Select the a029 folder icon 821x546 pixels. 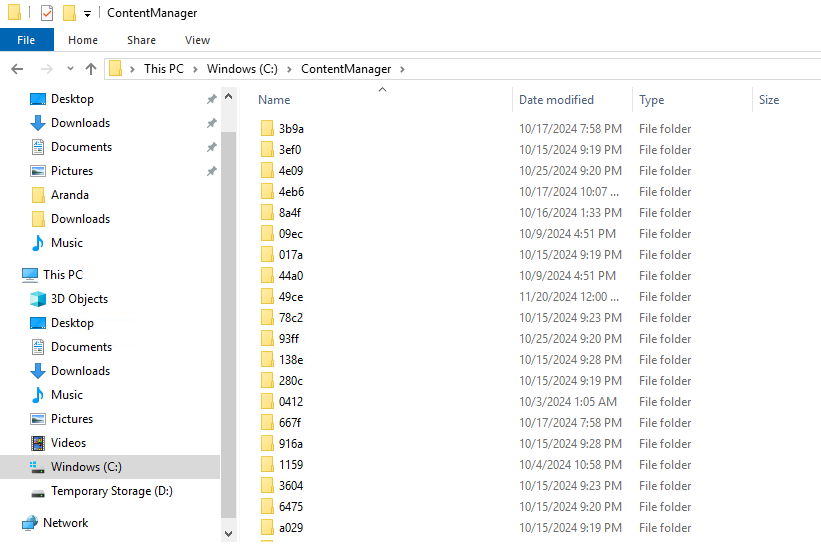click(267, 528)
